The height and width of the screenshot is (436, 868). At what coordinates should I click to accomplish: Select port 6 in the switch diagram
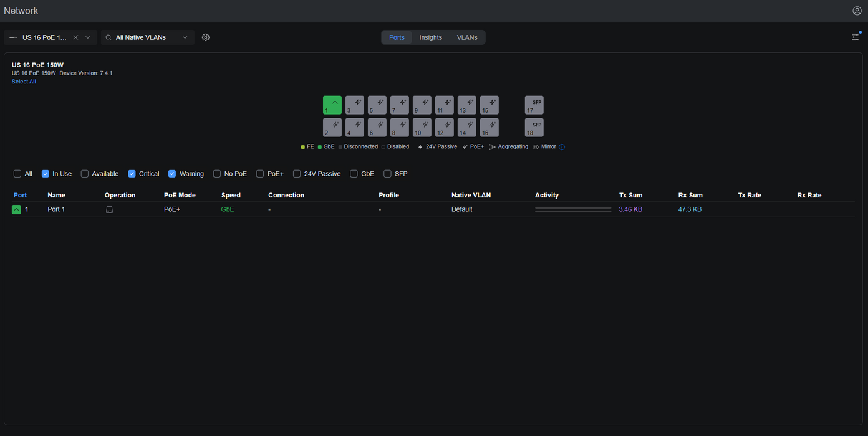point(377,128)
